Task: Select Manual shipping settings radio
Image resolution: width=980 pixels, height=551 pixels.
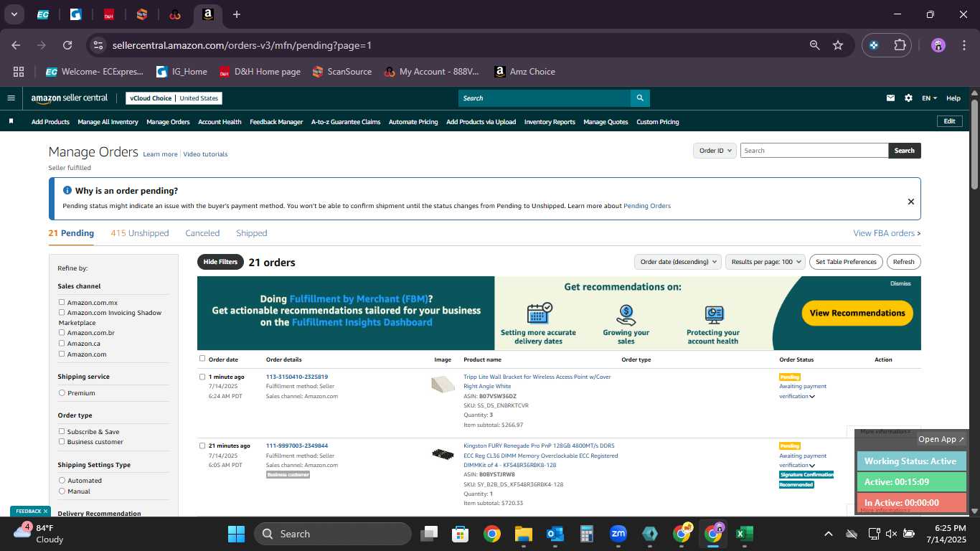Action: coord(62,491)
